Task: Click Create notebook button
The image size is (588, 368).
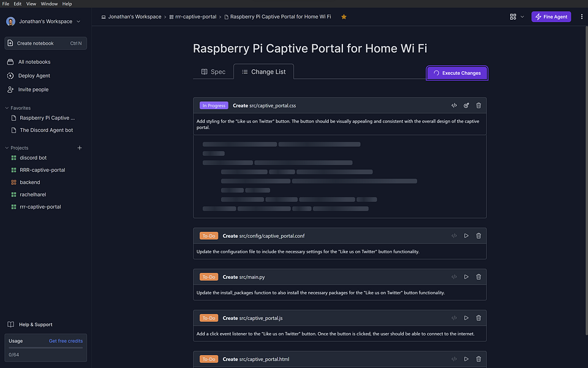Action: pyautogui.click(x=46, y=43)
